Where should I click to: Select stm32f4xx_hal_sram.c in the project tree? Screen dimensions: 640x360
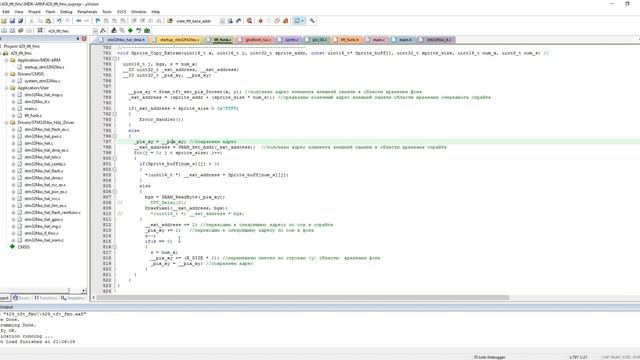click(x=44, y=240)
